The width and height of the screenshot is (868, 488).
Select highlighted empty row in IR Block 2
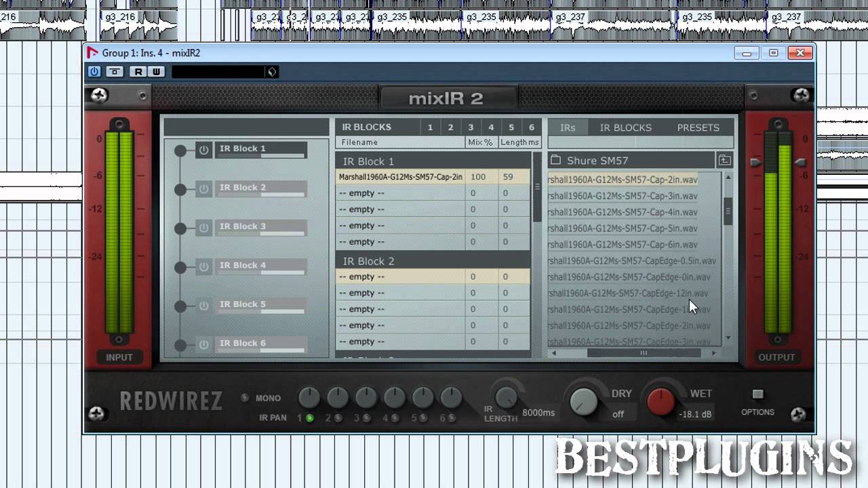pos(433,277)
